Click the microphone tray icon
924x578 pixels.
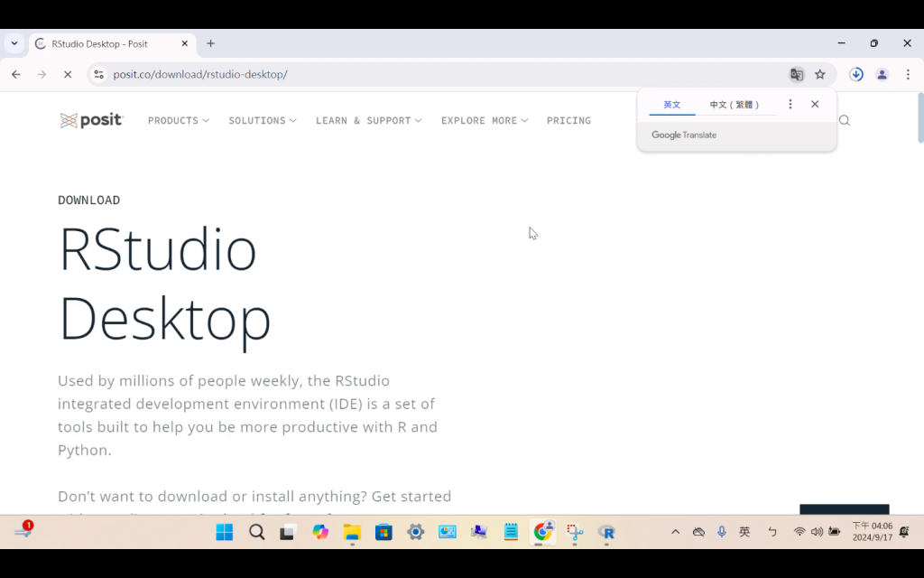pos(722,532)
